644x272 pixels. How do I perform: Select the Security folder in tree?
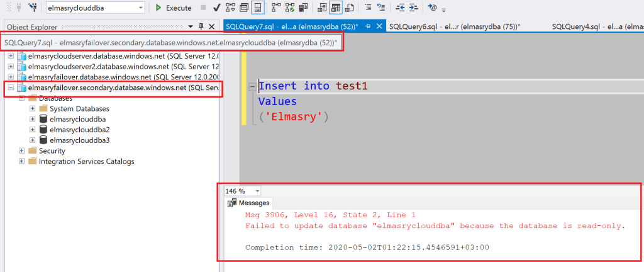tap(52, 151)
